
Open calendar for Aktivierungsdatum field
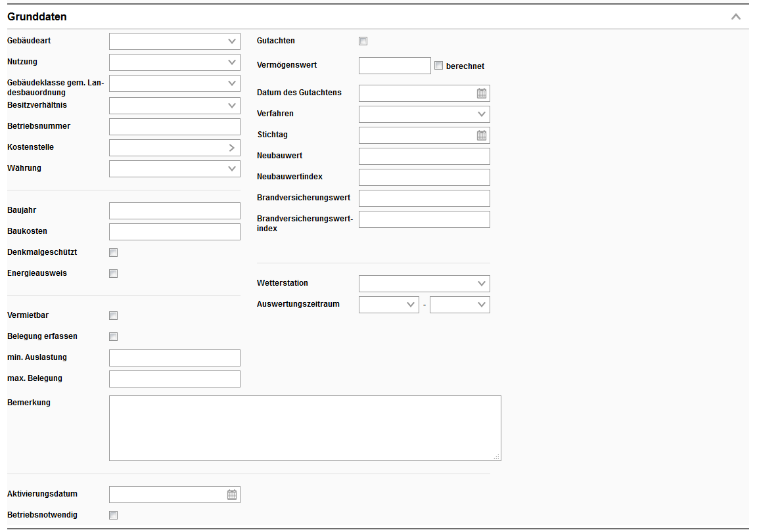[232, 495]
